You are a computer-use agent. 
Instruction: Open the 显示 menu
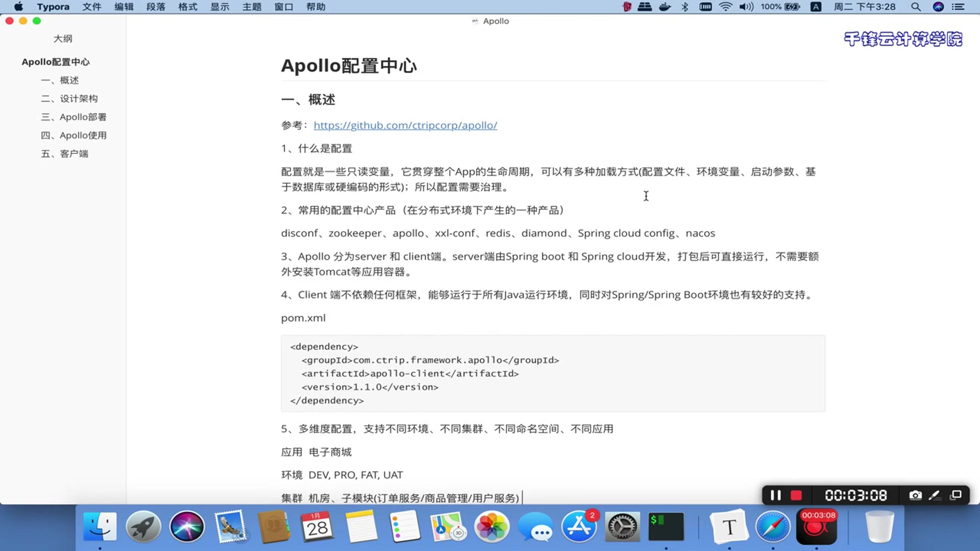click(220, 7)
